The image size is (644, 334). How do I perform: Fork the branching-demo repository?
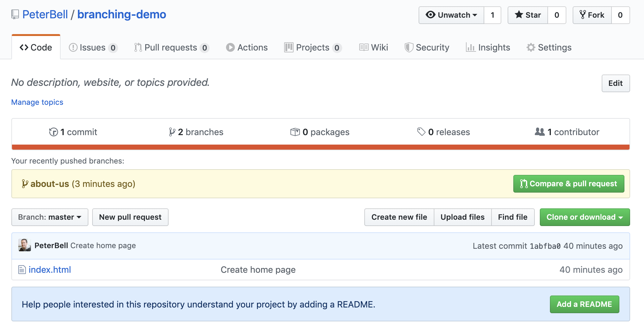pos(592,15)
